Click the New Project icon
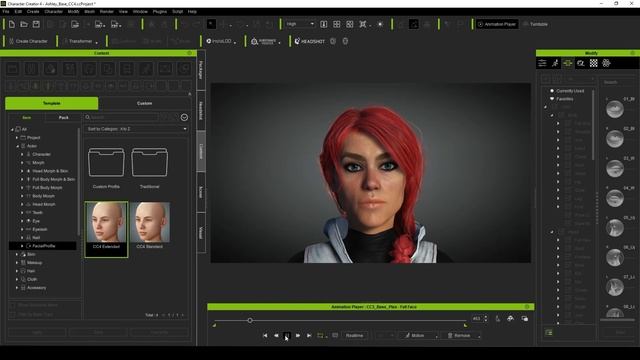This screenshot has height=360, width=640. tap(12, 24)
